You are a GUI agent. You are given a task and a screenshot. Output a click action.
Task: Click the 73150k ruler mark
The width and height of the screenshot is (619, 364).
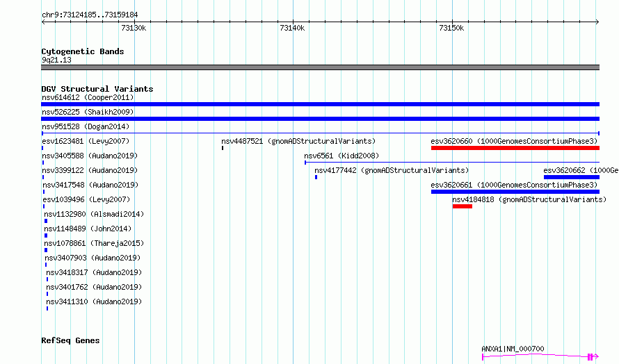coord(451,28)
